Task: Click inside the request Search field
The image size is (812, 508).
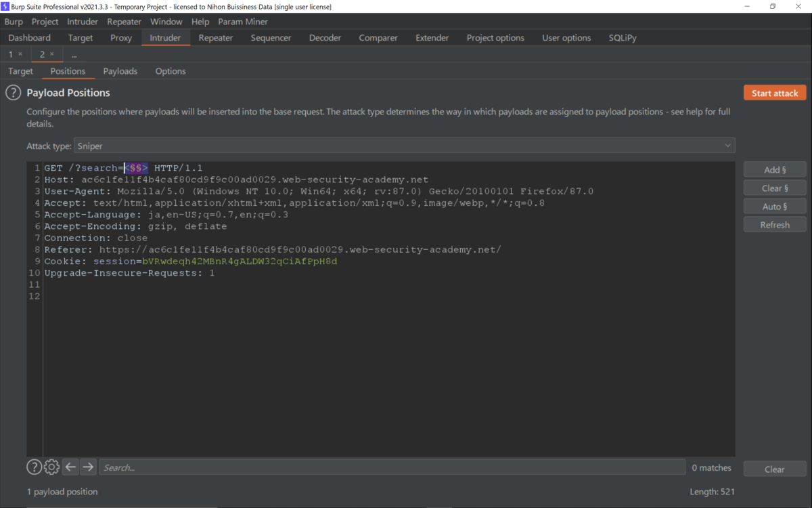Action: (x=392, y=467)
